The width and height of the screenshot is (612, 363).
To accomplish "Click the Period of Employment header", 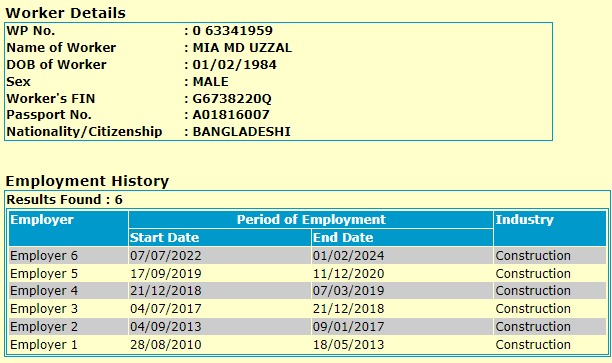I will pos(311,219).
